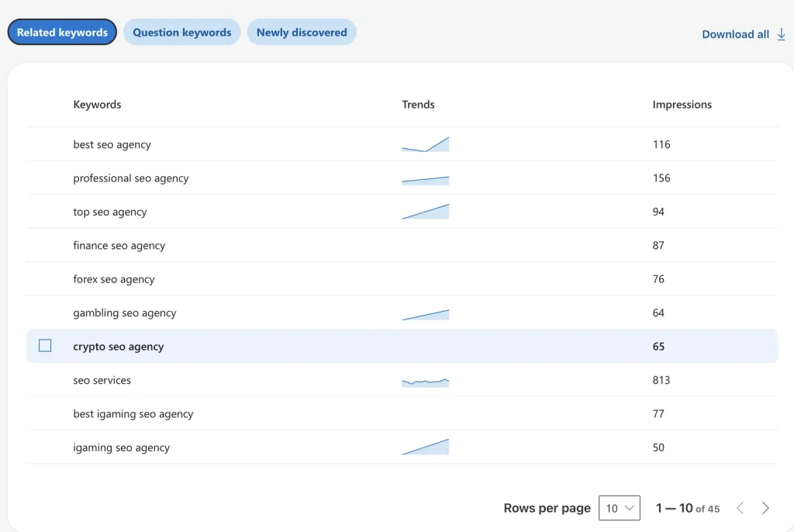The height and width of the screenshot is (532, 794).
Task: Open the Question keywords tab
Action: (x=181, y=32)
